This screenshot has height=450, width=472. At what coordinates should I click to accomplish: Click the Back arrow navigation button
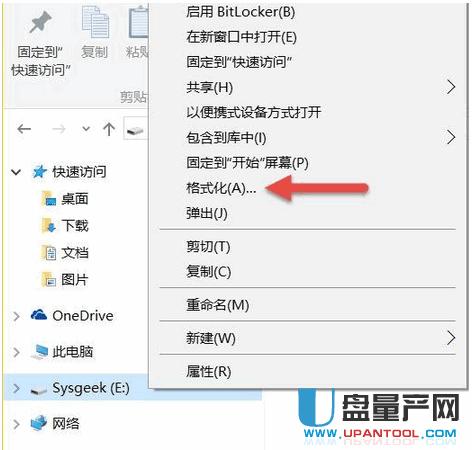click(24, 129)
